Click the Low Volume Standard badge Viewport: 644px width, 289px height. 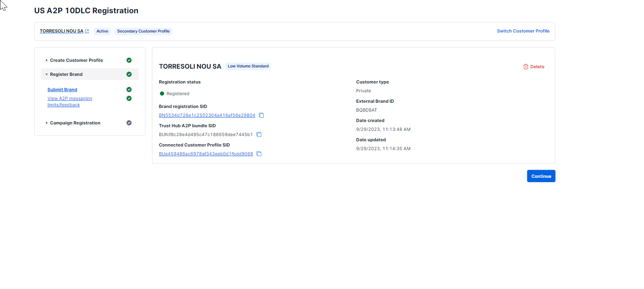[248, 66]
